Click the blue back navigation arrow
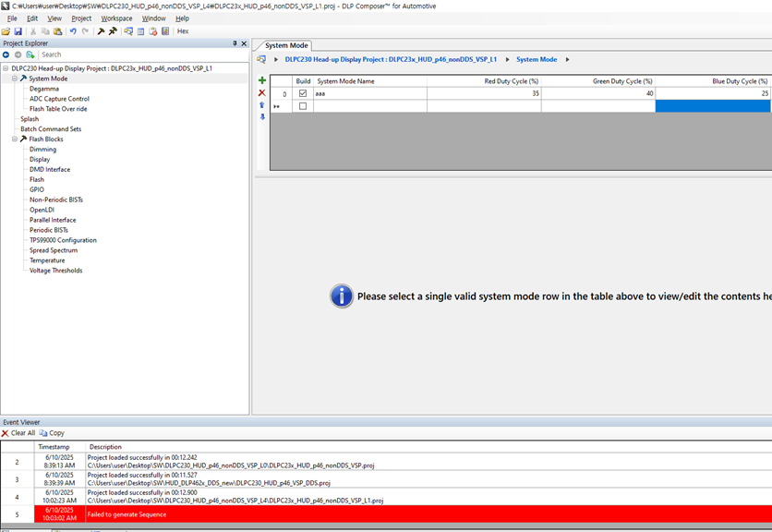The height and width of the screenshot is (532, 772). (6, 54)
